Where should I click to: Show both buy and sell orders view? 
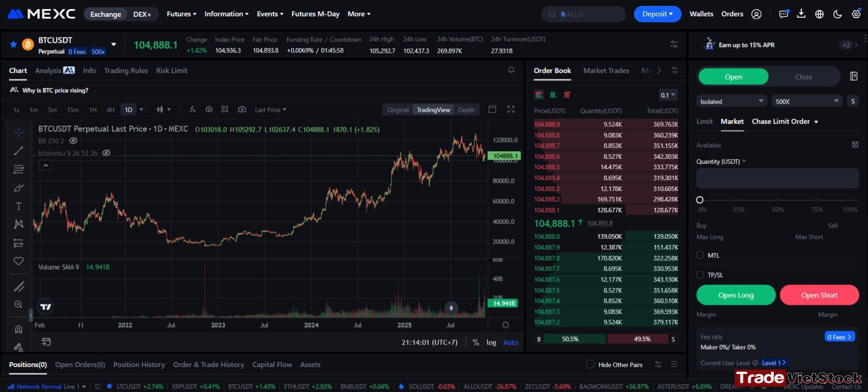click(539, 95)
